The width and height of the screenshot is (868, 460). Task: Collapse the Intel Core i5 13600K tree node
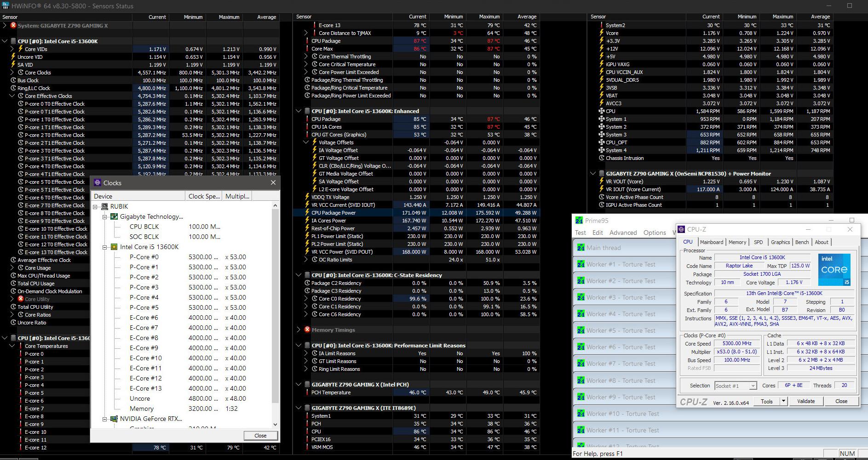click(x=105, y=247)
